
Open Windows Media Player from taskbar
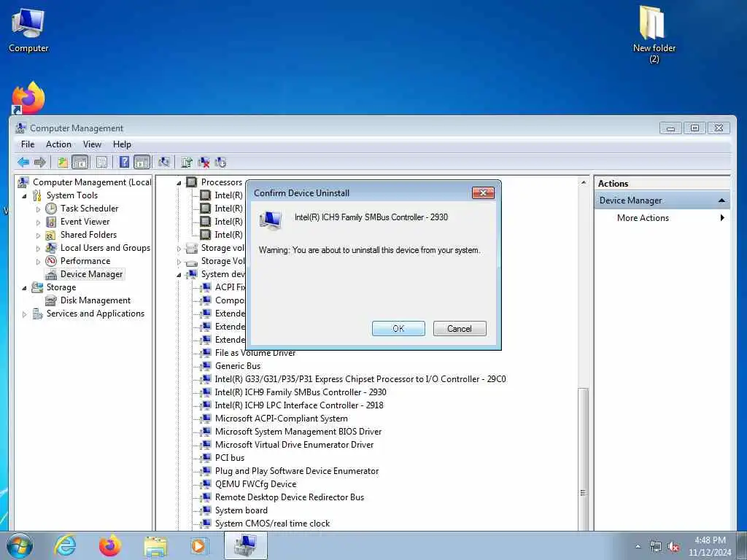198,545
